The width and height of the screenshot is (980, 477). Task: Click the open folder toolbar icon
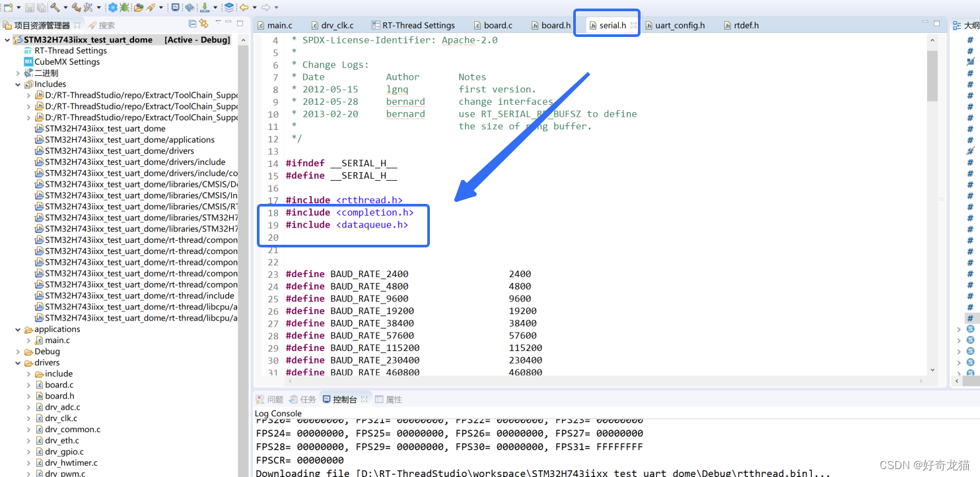139,7
